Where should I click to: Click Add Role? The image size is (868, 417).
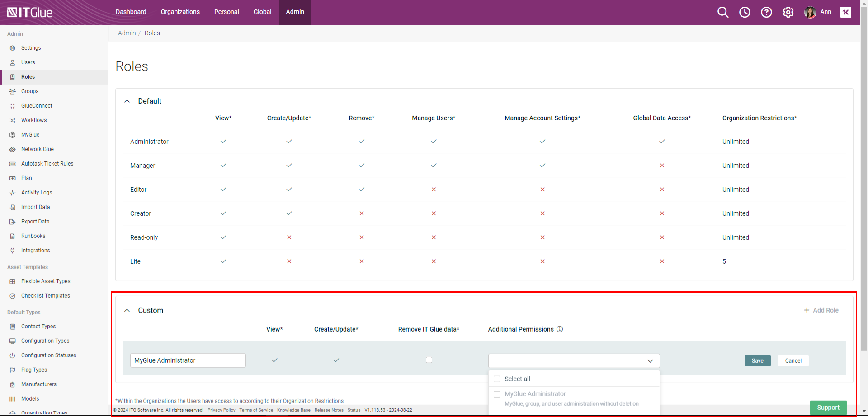coord(821,310)
